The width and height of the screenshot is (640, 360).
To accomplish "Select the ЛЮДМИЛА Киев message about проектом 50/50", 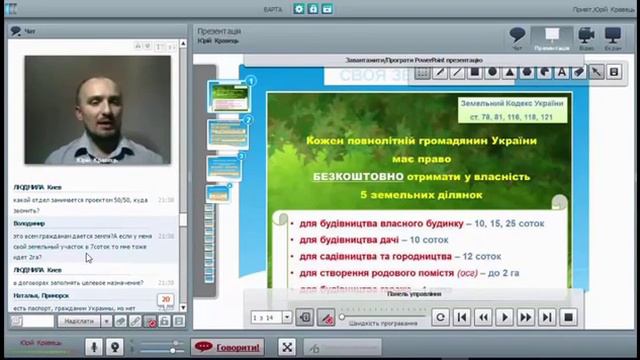I will click(93, 200).
